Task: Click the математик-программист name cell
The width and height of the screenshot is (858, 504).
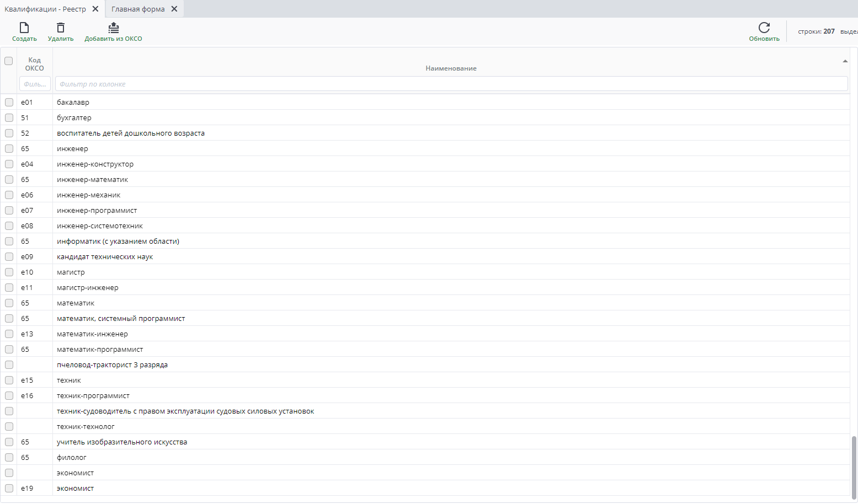Action: [451, 349]
